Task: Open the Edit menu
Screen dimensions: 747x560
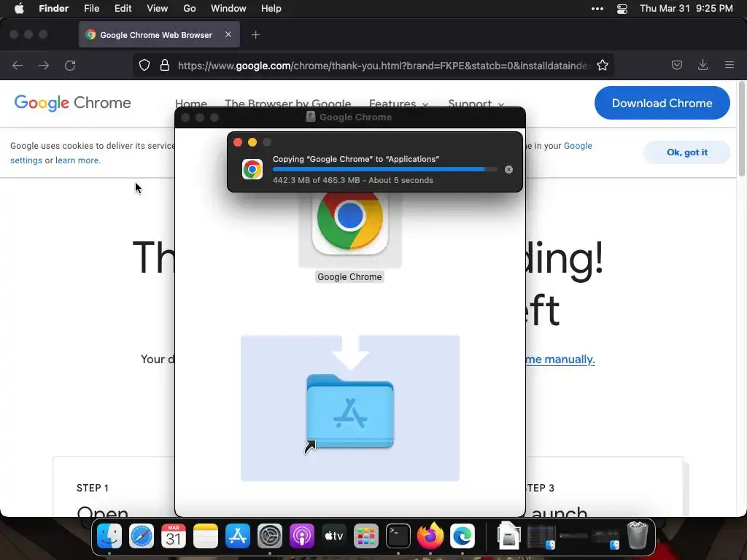Action: (x=123, y=9)
